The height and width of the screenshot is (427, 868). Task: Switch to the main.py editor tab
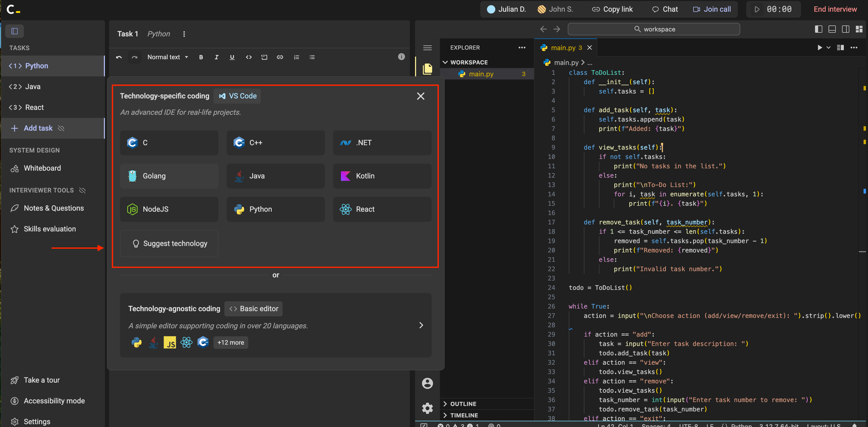pyautogui.click(x=563, y=48)
